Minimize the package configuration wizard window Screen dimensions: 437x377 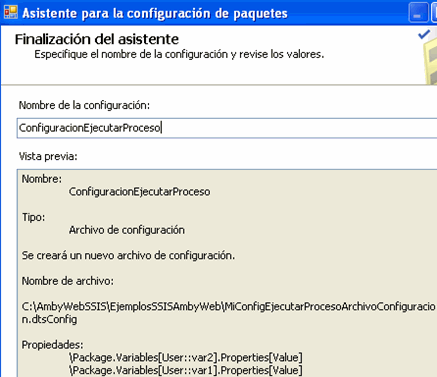click(x=418, y=14)
